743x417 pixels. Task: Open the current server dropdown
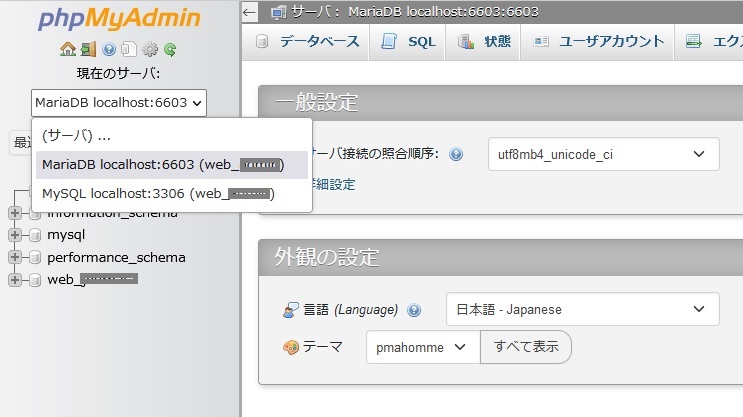click(119, 103)
